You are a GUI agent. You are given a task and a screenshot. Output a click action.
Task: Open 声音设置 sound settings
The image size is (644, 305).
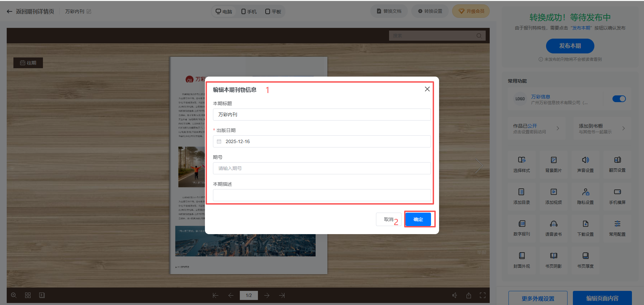(x=585, y=160)
